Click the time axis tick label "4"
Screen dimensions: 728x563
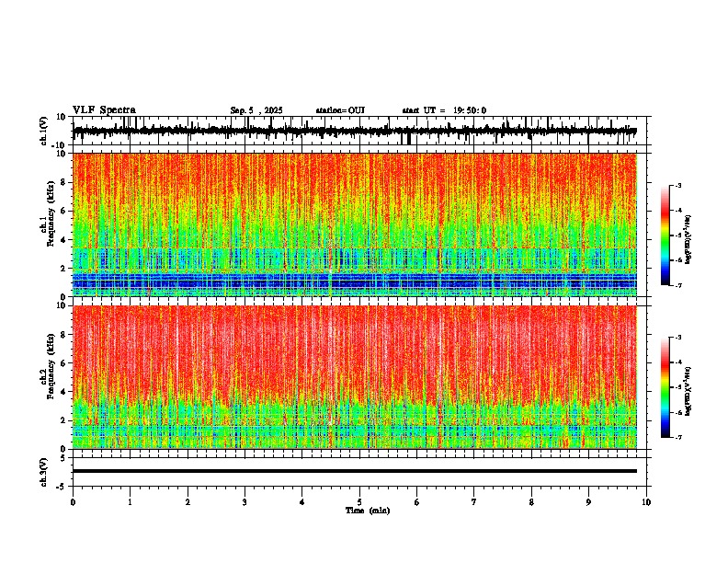(x=301, y=502)
